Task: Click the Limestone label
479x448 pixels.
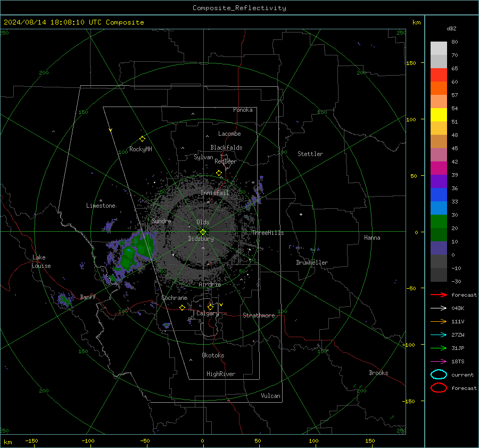Action: [101, 206]
